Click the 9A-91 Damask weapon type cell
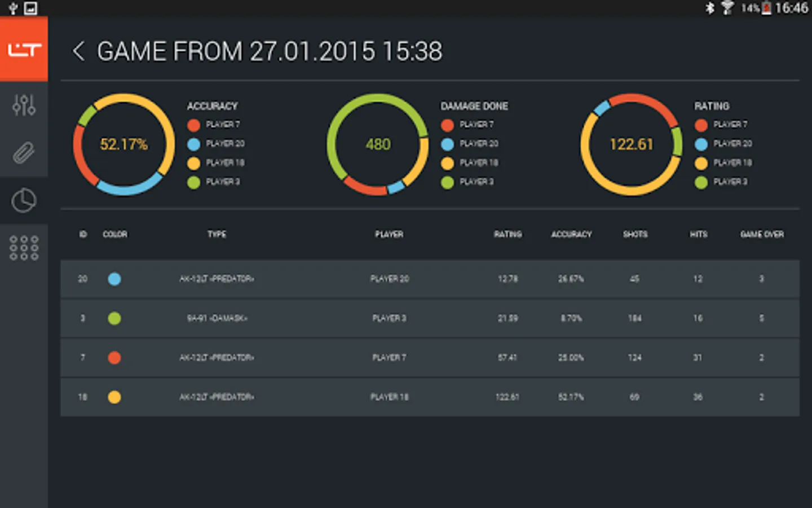 point(217,318)
